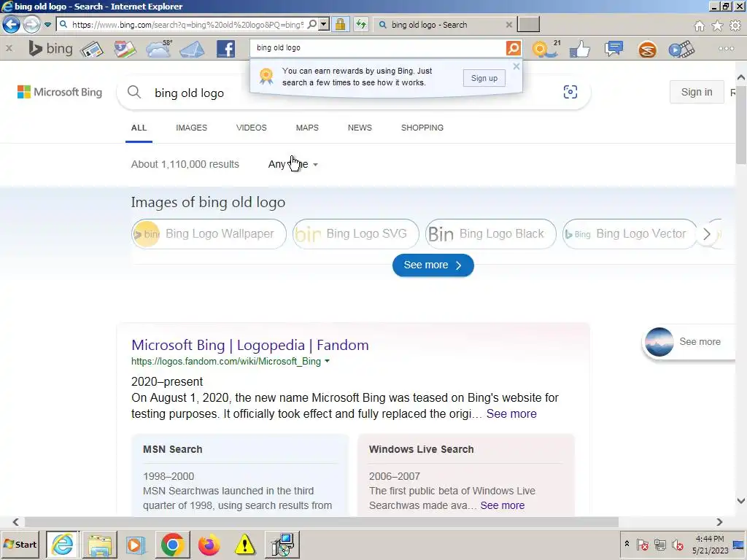Switch to the NEWS tab

[360, 128]
